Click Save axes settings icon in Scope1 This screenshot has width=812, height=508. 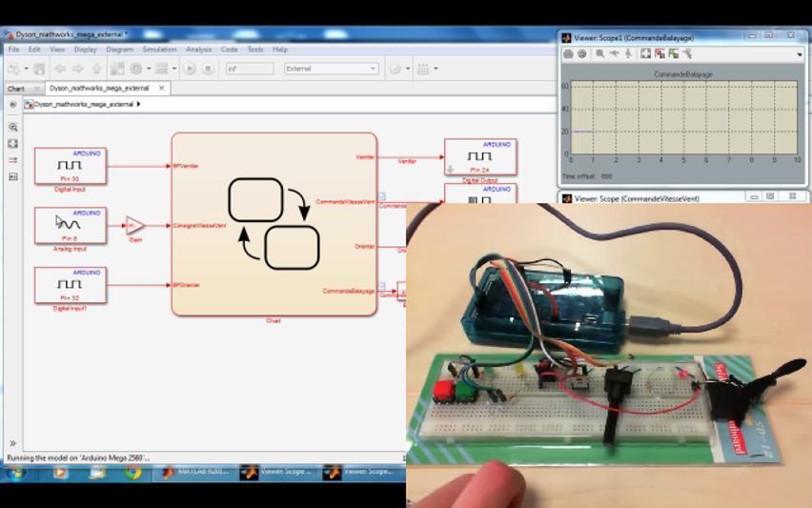pos(660,54)
